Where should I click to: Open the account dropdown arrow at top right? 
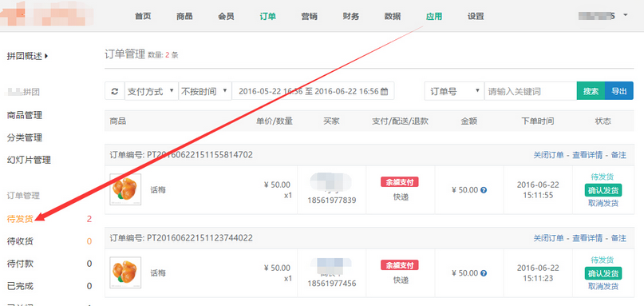626,15
